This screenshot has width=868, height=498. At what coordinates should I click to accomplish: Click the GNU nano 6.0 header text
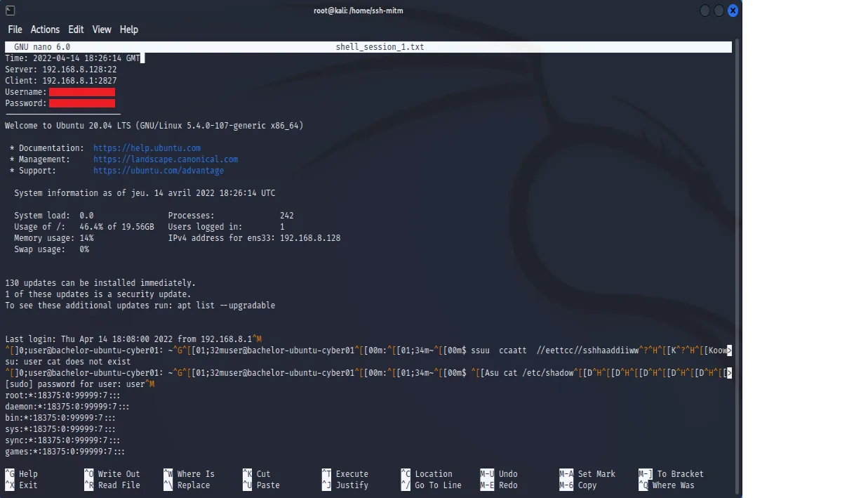point(42,47)
